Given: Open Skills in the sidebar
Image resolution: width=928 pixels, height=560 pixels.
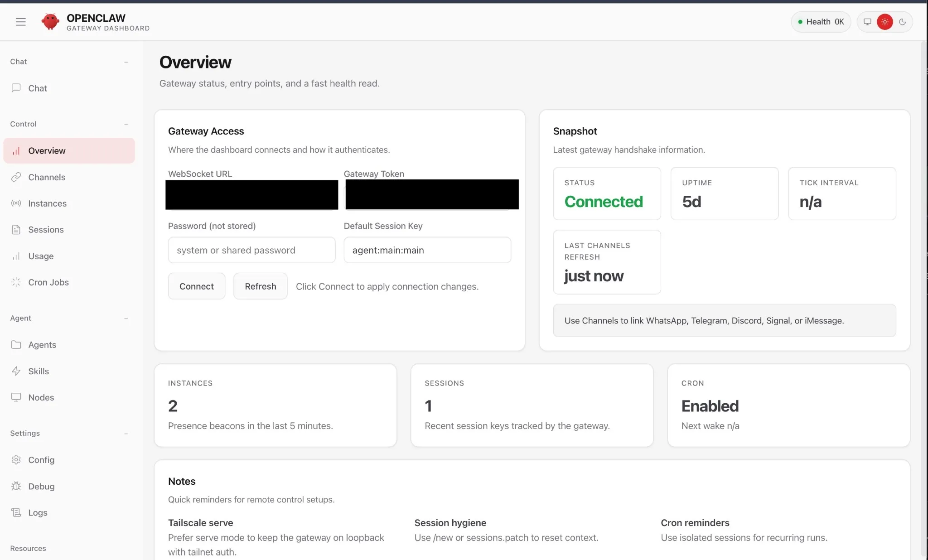Looking at the screenshot, I should coord(69,371).
